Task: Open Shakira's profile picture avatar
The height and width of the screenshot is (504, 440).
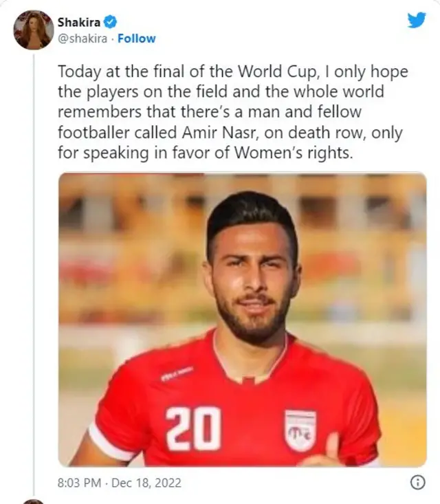Action: pyautogui.click(x=34, y=30)
